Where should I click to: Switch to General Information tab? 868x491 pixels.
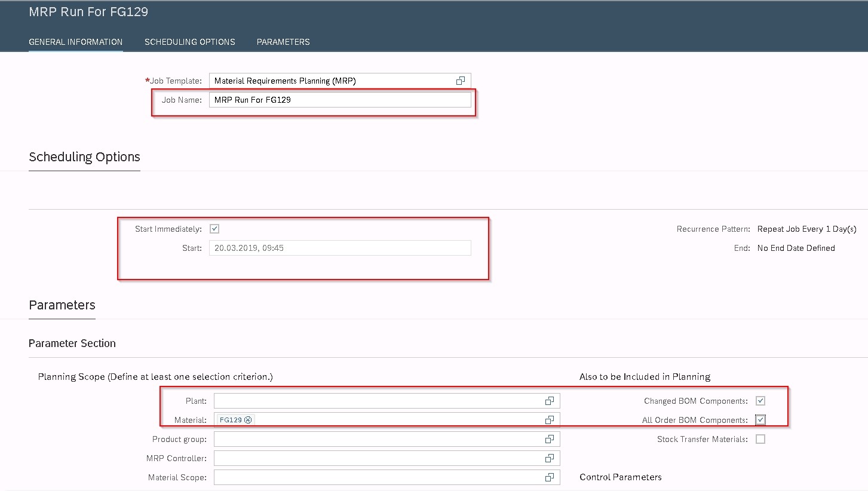click(76, 42)
